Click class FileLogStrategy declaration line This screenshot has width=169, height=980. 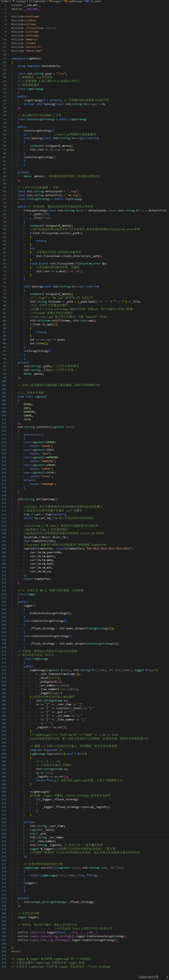[50, 199]
